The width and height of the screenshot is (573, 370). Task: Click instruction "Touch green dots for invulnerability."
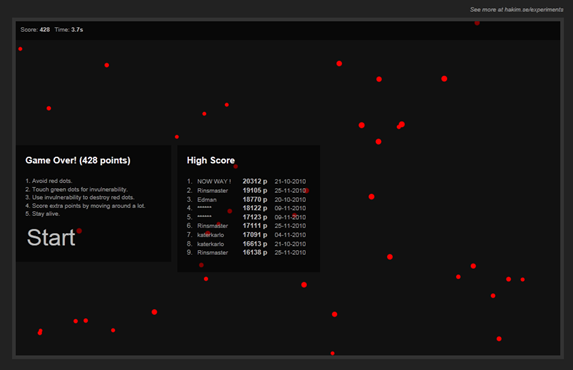click(80, 189)
